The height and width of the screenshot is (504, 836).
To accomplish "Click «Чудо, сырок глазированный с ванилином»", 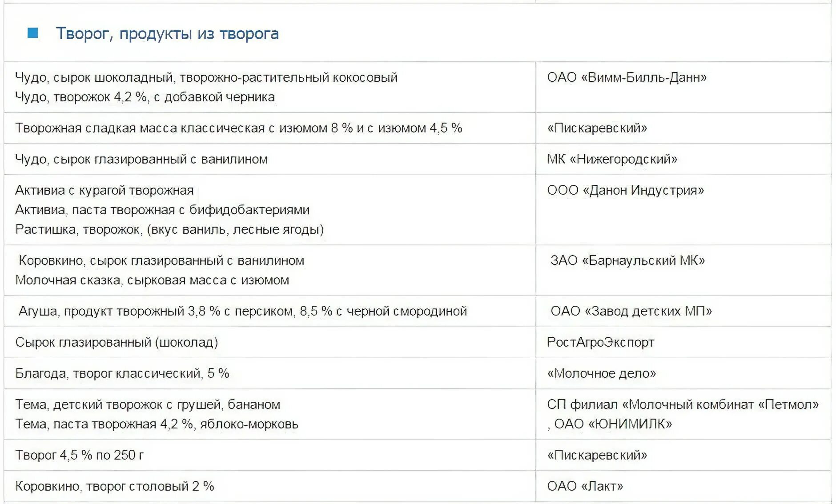I will click(141, 159).
